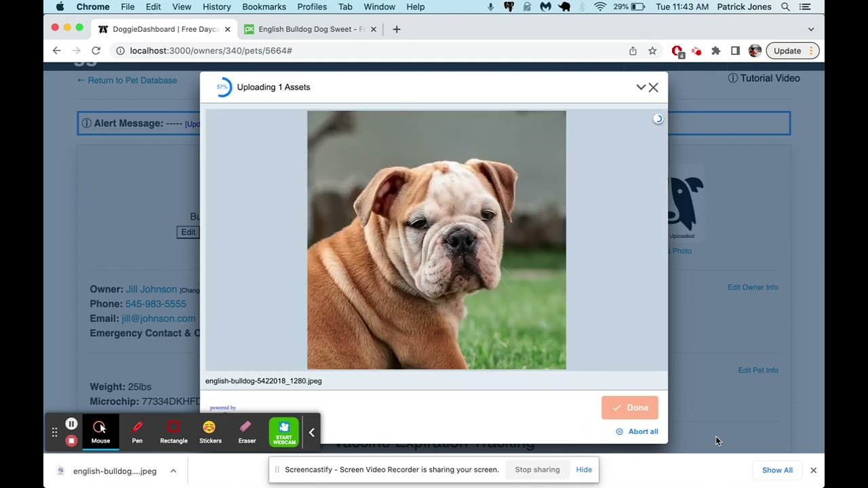Open the Chrome three-dot menu
This screenshot has width=868, height=488.
click(x=811, y=51)
